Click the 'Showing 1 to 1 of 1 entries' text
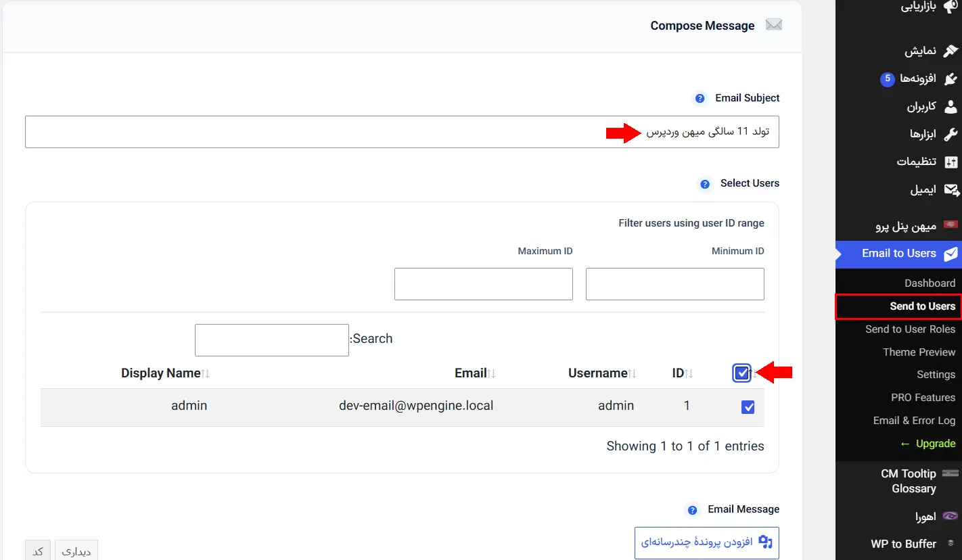 tap(685, 446)
